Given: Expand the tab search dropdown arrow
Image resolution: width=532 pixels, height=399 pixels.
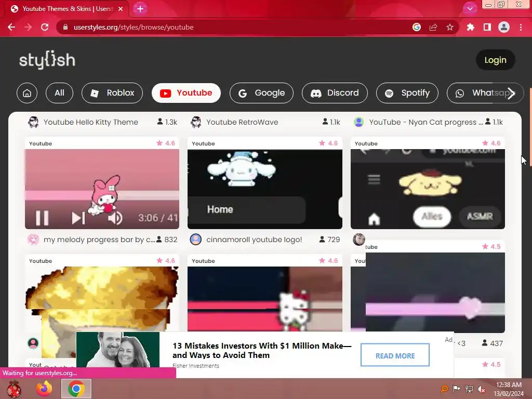Looking at the screenshot, I should [x=470, y=9].
